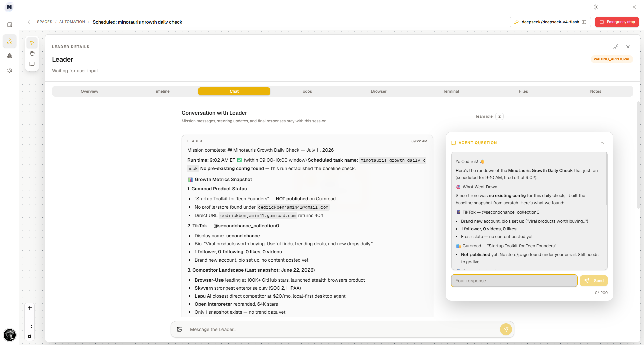This screenshot has width=644, height=345.
Task: Open the Files tab
Action: coord(523,91)
